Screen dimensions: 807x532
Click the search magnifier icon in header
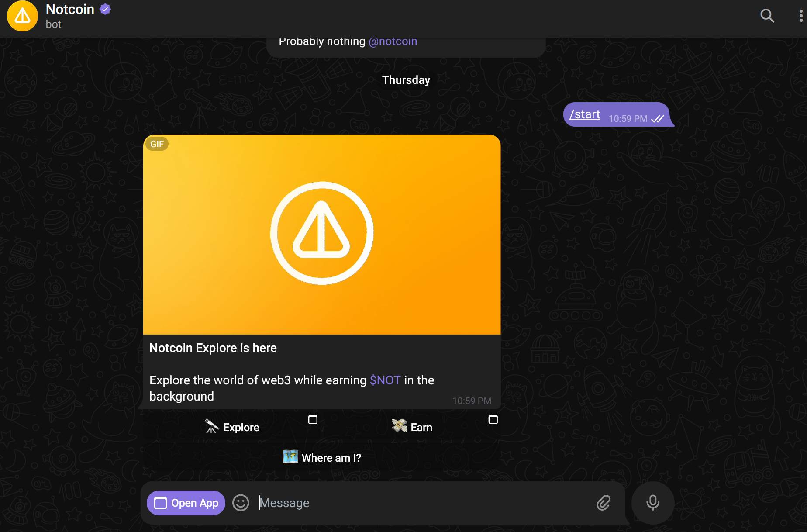click(x=767, y=16)
